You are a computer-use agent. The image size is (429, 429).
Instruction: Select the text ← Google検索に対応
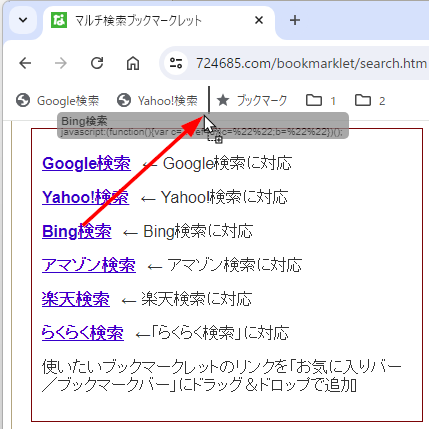pos(217,164)
